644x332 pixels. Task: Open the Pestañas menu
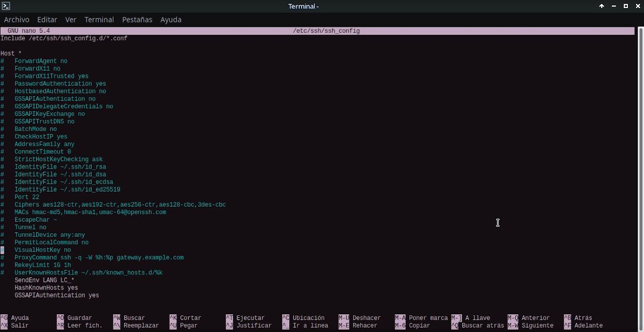[x=137, y=19]
